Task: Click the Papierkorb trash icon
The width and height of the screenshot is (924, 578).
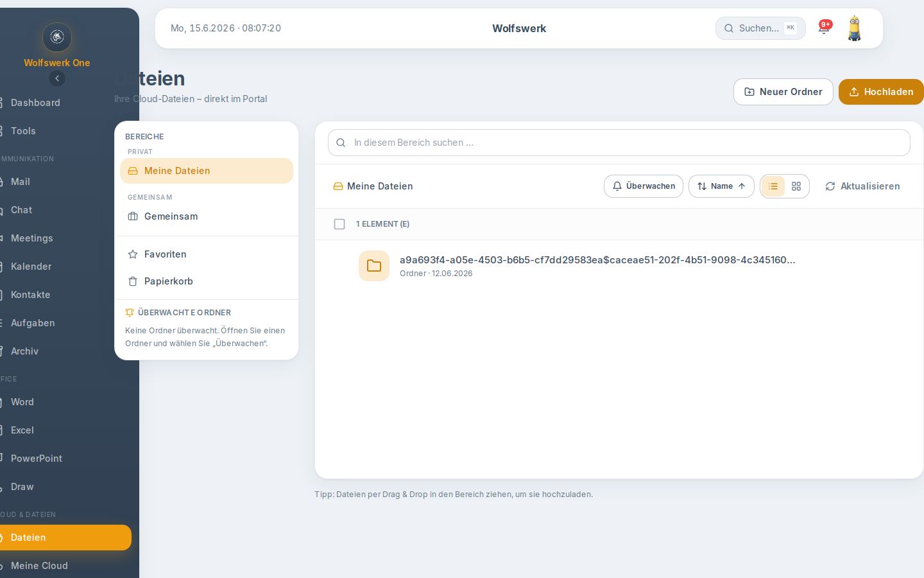Action: pos(133,281)
